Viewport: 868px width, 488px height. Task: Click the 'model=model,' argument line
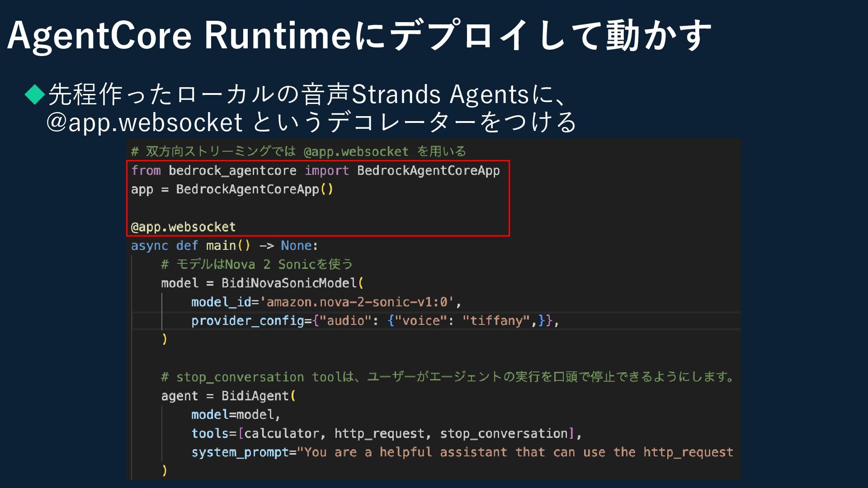coord(236,415)
